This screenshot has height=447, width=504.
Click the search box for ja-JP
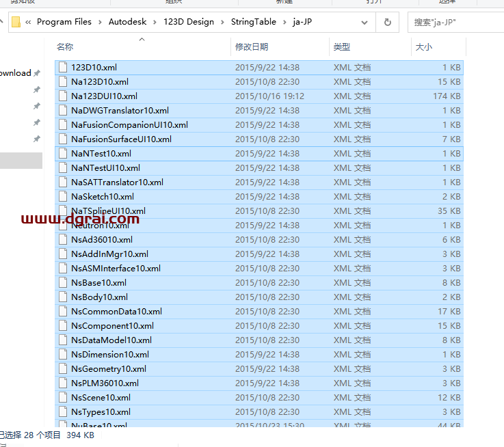[455, 22]
